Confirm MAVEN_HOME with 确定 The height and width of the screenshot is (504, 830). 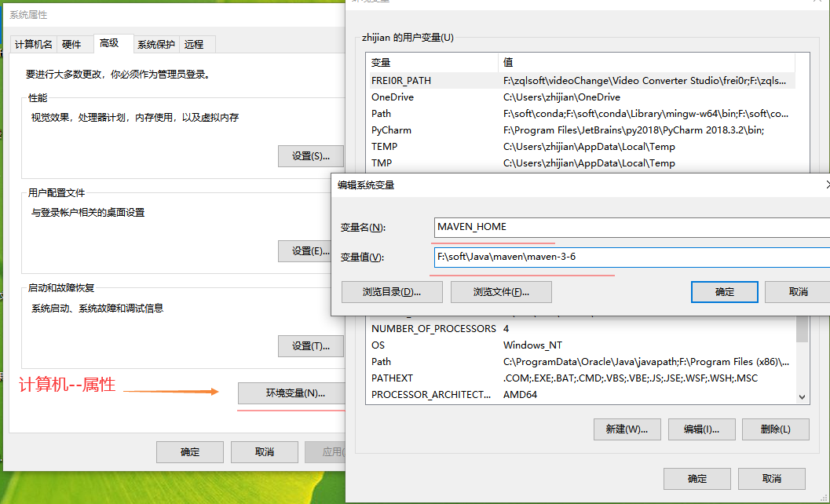[723, 291]
